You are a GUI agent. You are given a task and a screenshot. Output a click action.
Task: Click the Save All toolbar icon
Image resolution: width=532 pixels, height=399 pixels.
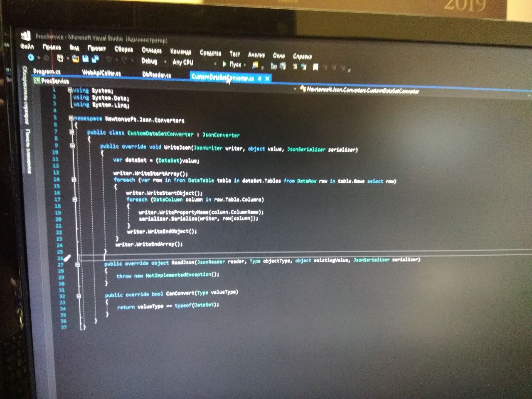tap(95, 59)
